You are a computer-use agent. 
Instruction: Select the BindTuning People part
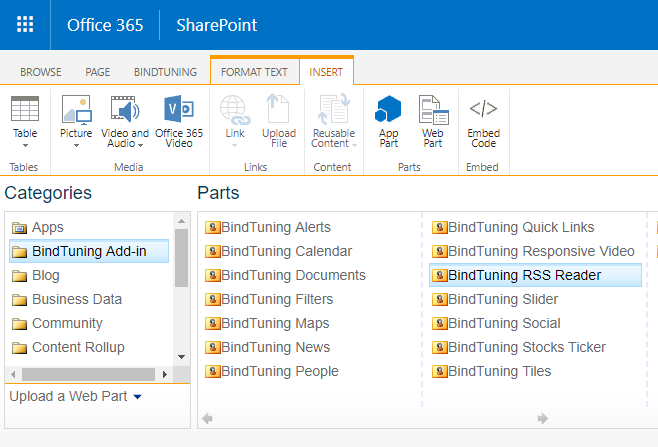click(x=272, y=371)
